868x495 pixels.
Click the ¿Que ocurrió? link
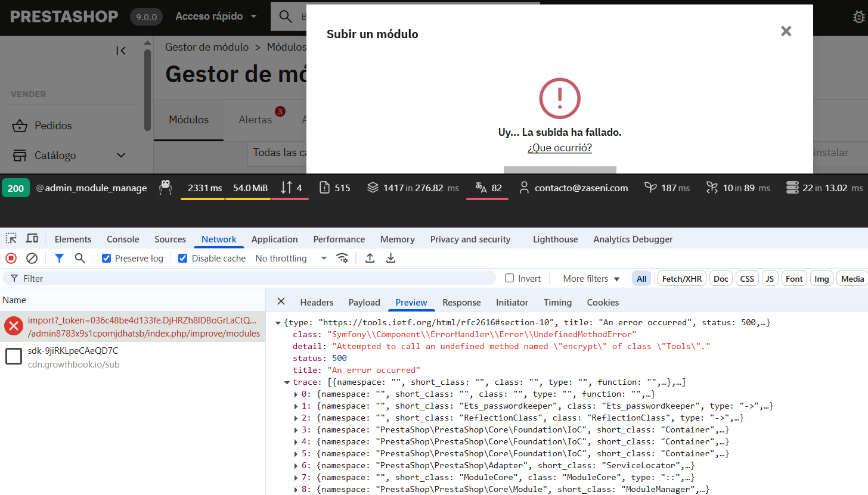(x=559, y=148)
